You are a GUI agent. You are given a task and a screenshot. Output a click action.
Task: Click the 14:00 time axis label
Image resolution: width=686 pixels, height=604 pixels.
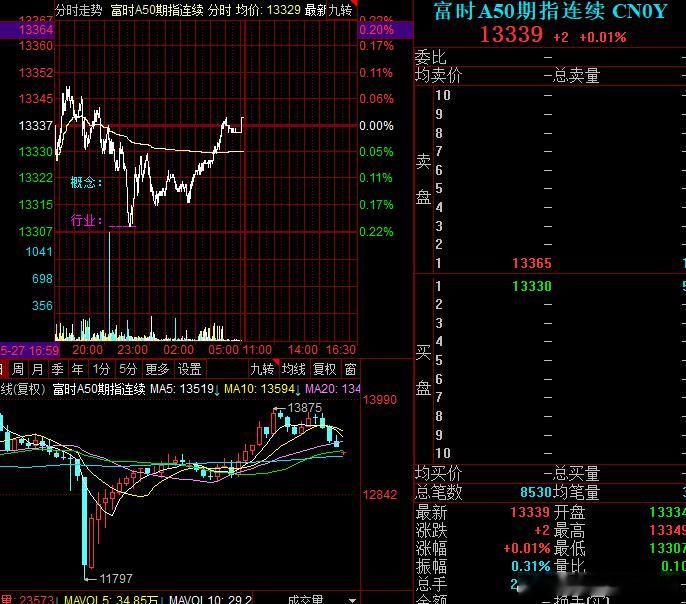(303, 350)
